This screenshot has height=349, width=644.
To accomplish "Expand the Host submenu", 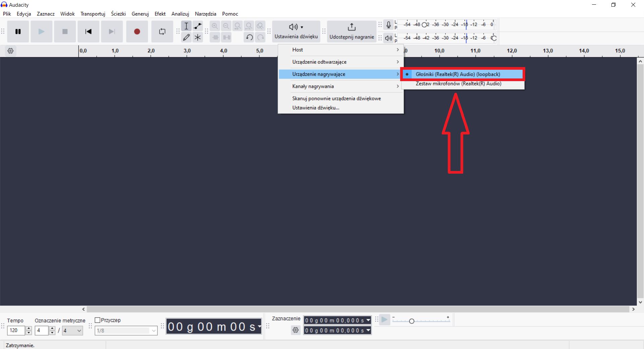I will tap(341, 50).
